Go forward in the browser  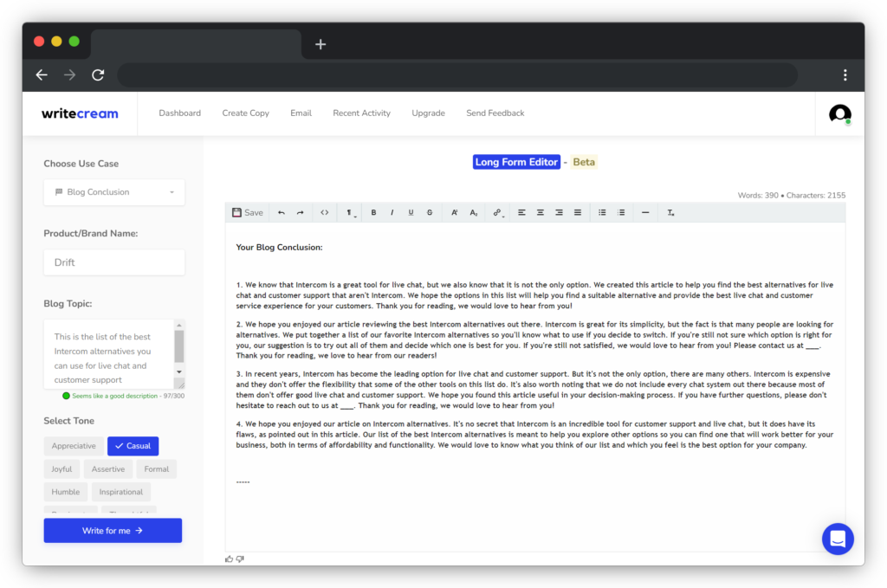[x=69, y=74]
